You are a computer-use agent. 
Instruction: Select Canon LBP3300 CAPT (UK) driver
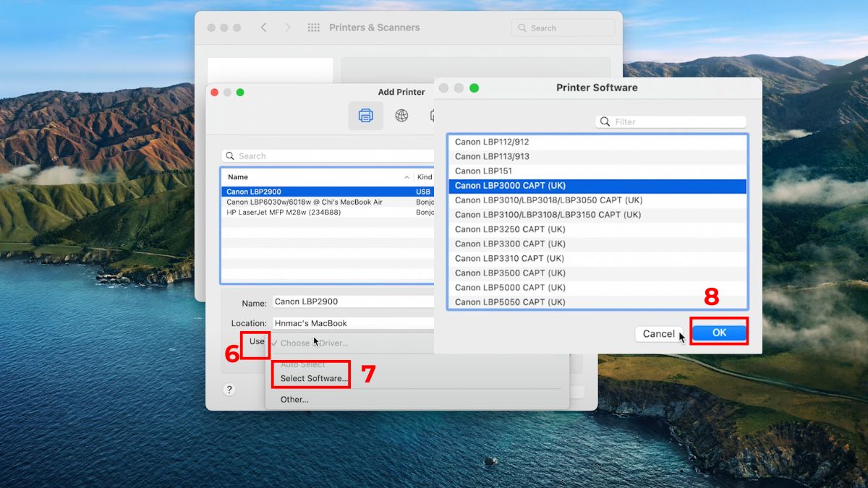point(597,244)
